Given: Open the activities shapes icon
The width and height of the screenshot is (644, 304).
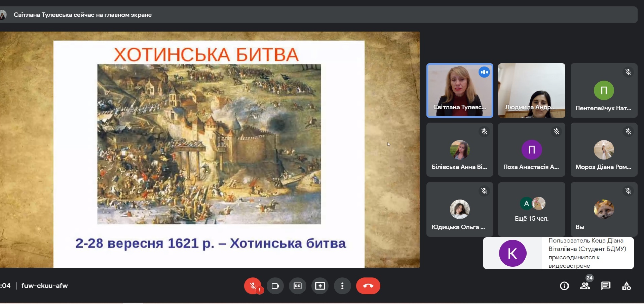Looking at the screenshot, I should [626, 286].
